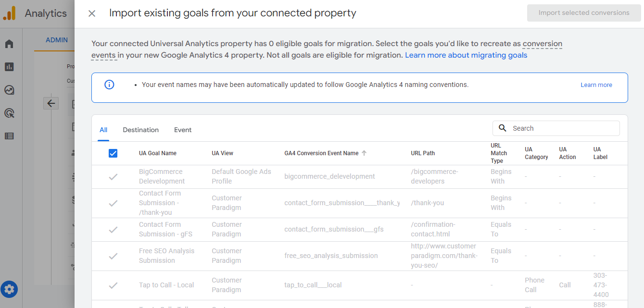Click the goals Search input field

[x=563, y=128]
